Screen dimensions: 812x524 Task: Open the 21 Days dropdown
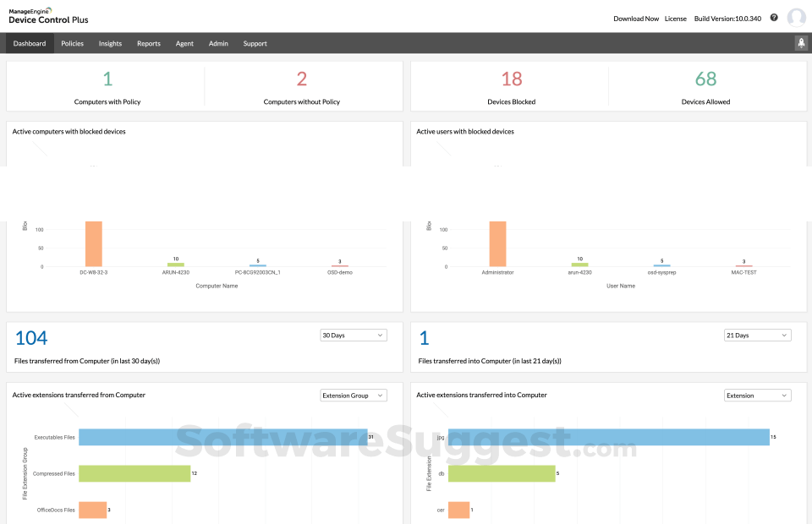pyautogui.click(x=757, y=335)
